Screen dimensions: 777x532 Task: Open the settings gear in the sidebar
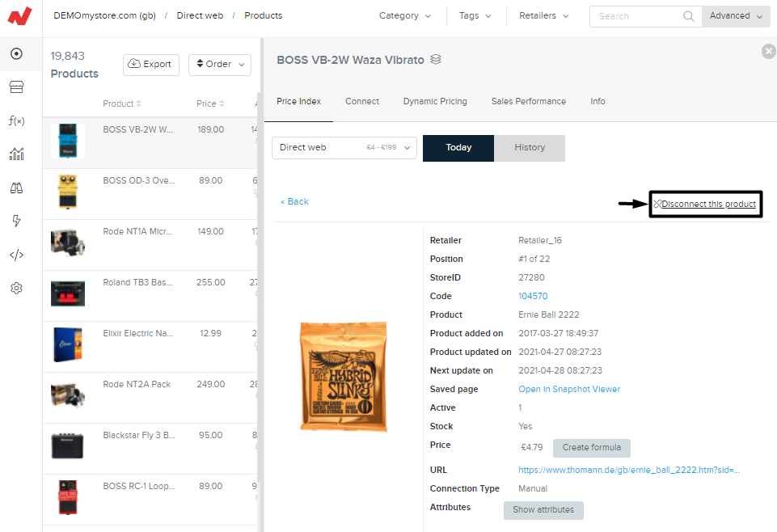point(16,288)
